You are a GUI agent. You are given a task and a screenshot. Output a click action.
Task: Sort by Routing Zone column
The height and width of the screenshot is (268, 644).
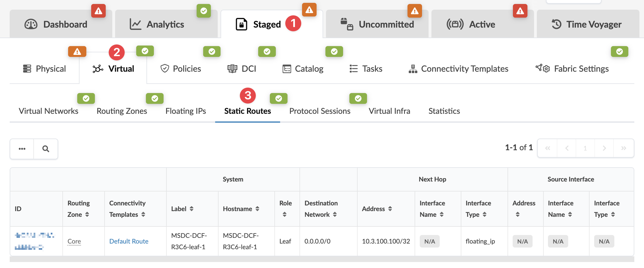(x=87, y=215)
